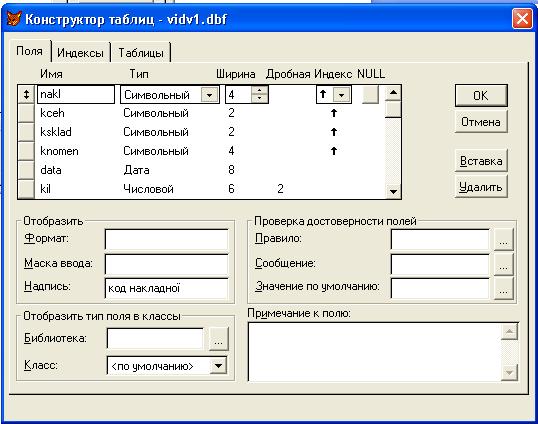Select the data row selector button
538x424 pixels.
(x=26, y=170)
